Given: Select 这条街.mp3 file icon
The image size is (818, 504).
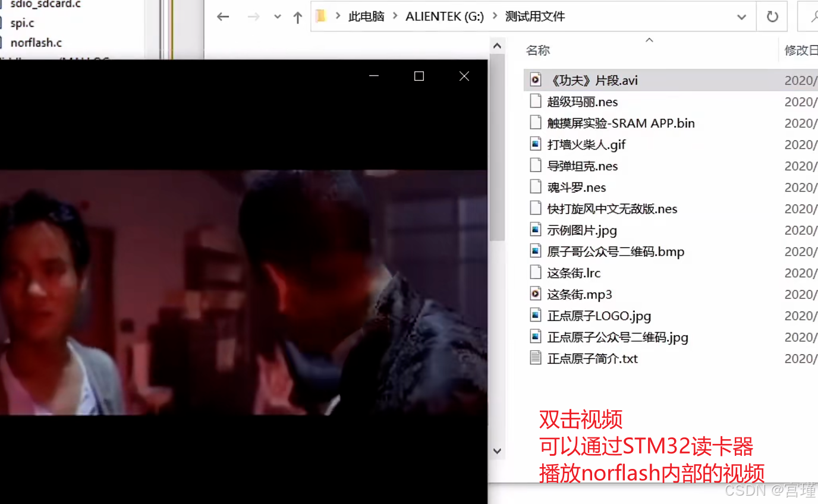Looking at the screenshot, I should tap(536, 294).
